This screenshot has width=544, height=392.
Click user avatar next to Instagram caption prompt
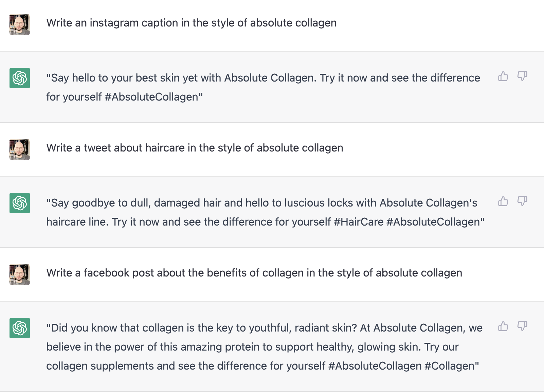(20, 24)
